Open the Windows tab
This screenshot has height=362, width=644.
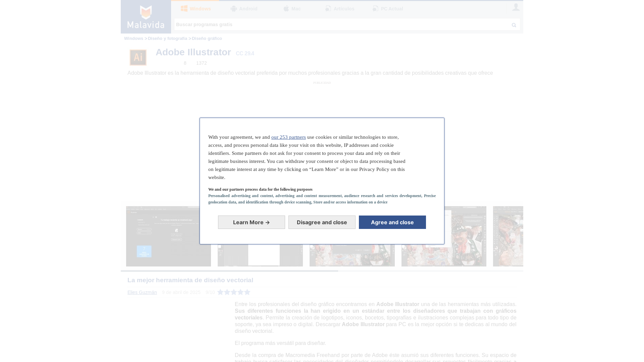[195, 9]
